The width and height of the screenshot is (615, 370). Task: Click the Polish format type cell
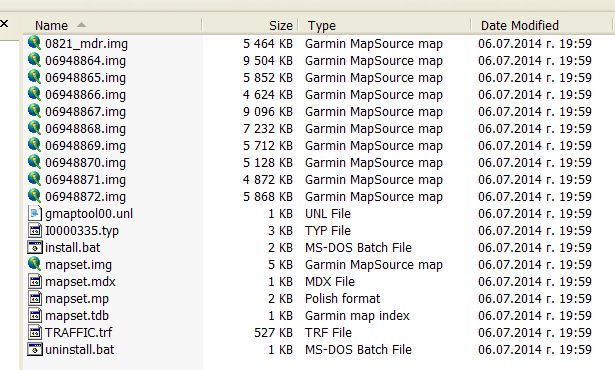tap(343, 299)
